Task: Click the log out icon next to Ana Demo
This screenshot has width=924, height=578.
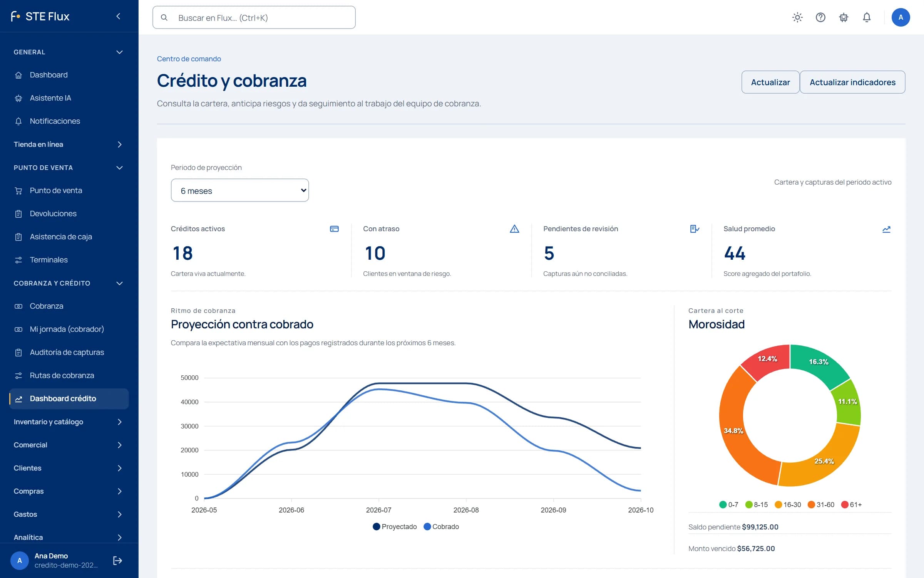Action: [117, 561]
